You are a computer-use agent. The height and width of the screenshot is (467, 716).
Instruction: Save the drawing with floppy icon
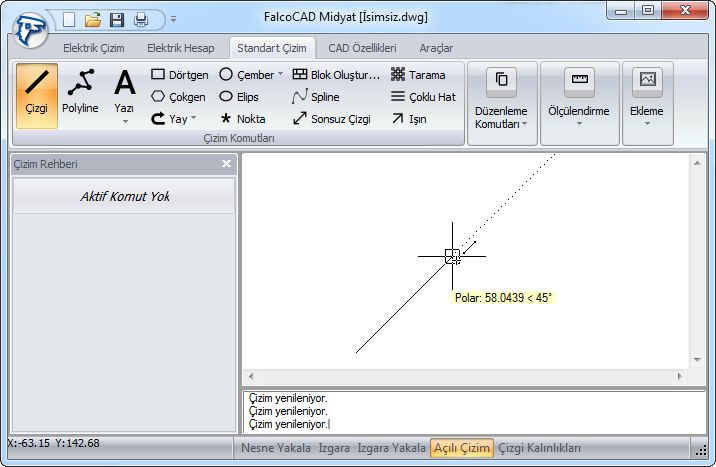tap(117, 20)
